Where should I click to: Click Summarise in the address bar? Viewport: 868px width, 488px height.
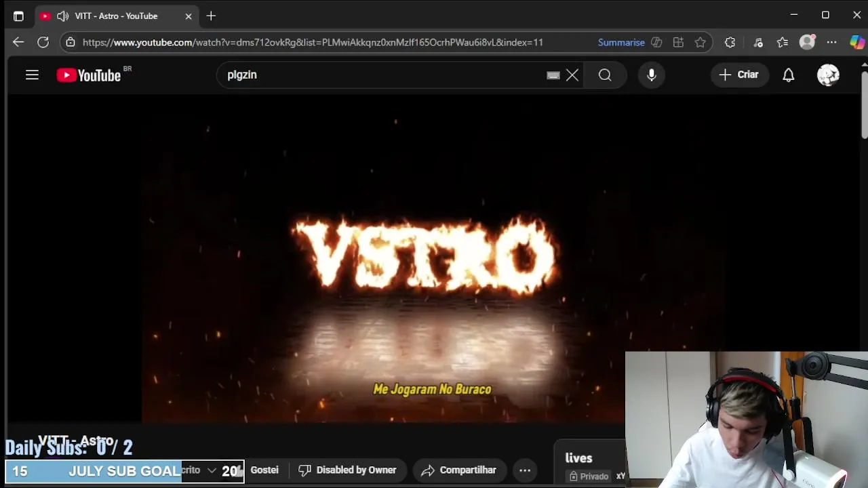[621, 42]
